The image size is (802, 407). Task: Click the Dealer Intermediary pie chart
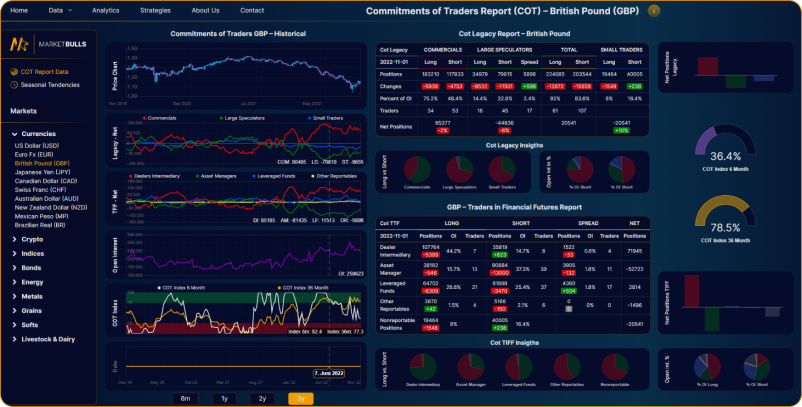423,367
